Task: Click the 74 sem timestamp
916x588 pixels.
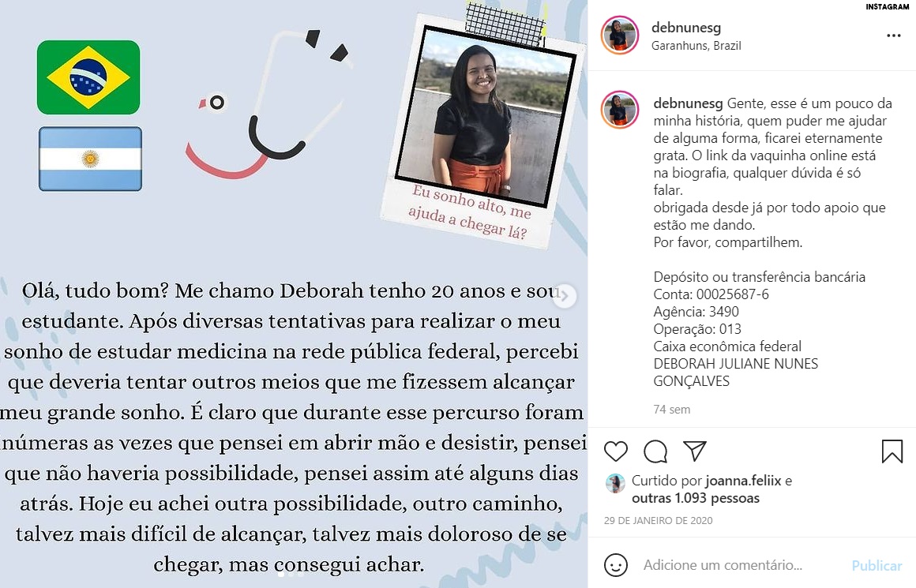Action: pyautogui.click(x=672, y=410)
